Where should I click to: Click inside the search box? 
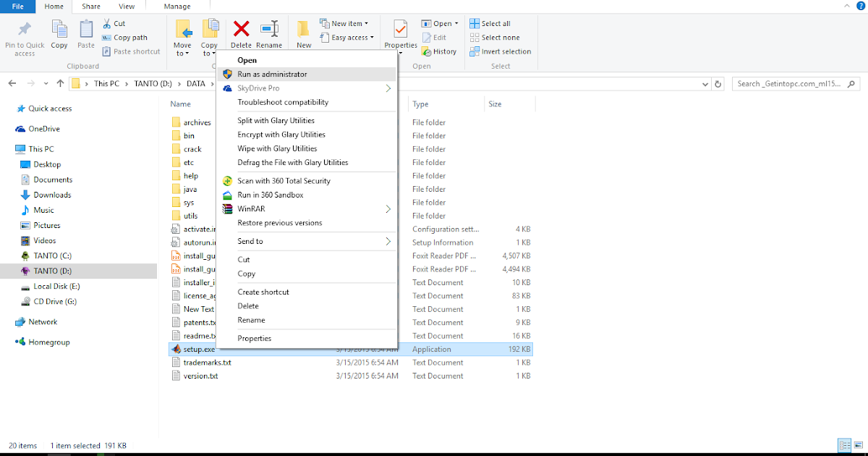click(x=788, y=83)
